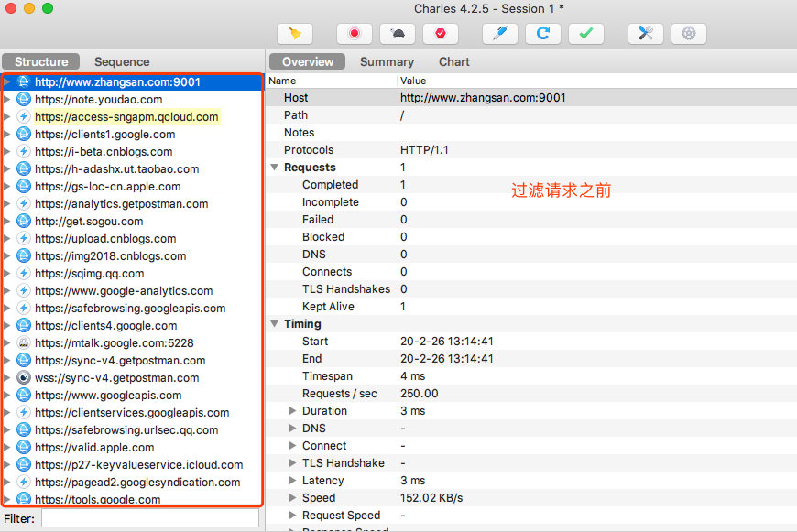797x532 pixels.
Task: Click the globe icon beside get.sogou.com
Action: pyautogui.click(x=24, y=221)
